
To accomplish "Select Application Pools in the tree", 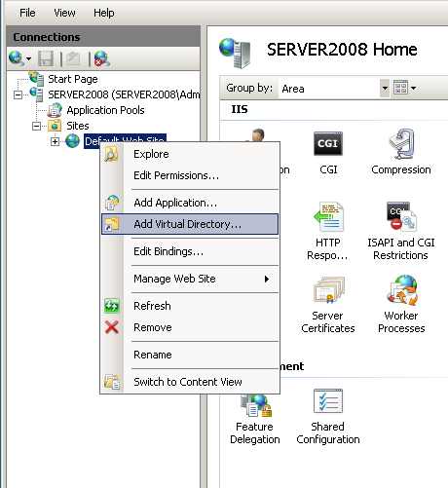I will (105, 110).
